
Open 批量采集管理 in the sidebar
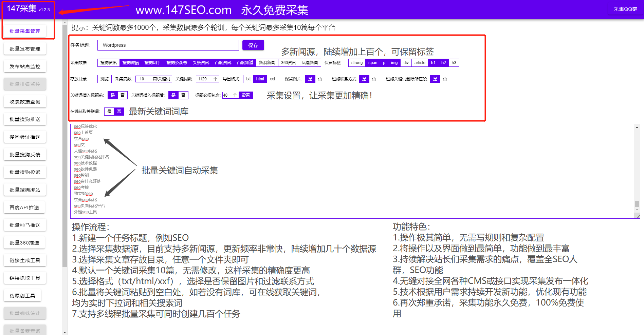point(24,31)
